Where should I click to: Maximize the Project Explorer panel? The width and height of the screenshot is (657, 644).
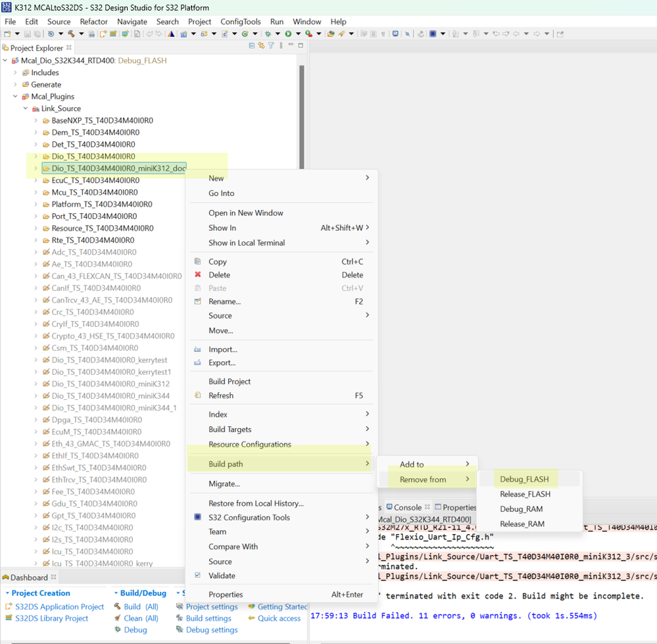point(301,45)
